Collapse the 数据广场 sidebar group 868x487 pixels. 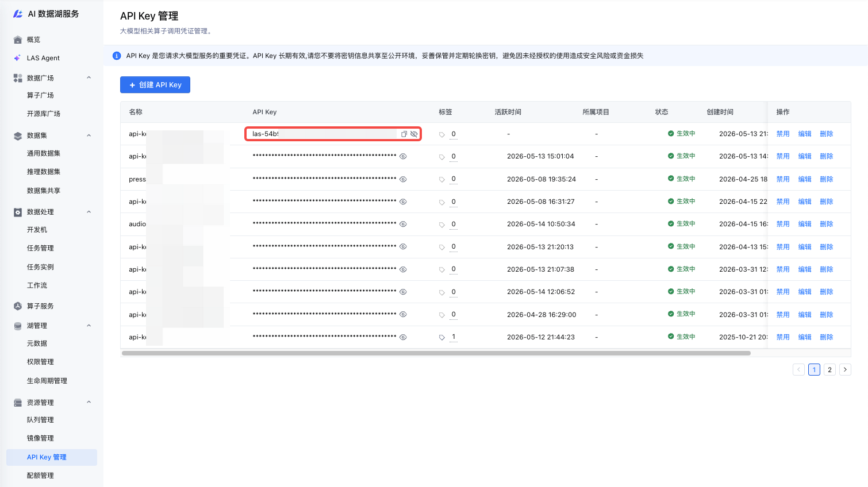tap(89, 78)
